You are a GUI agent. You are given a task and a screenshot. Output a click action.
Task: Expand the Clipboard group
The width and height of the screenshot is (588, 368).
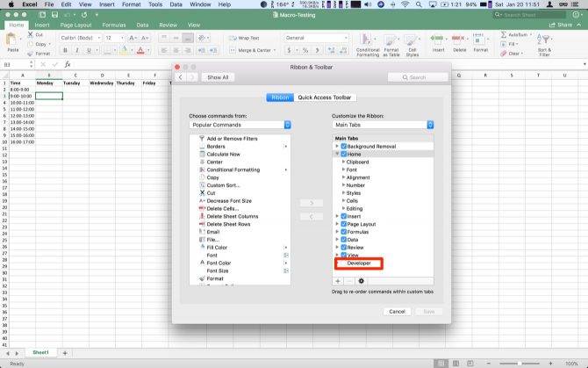tap(343, 162)
